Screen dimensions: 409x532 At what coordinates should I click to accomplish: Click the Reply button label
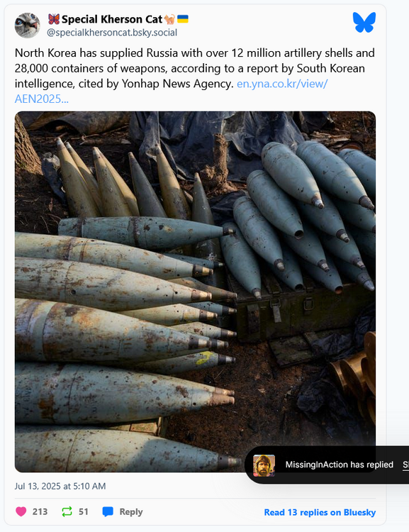click(x=131, y=511)
